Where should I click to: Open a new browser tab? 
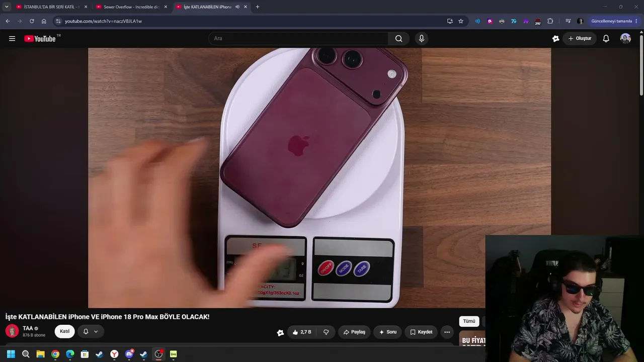258,7
